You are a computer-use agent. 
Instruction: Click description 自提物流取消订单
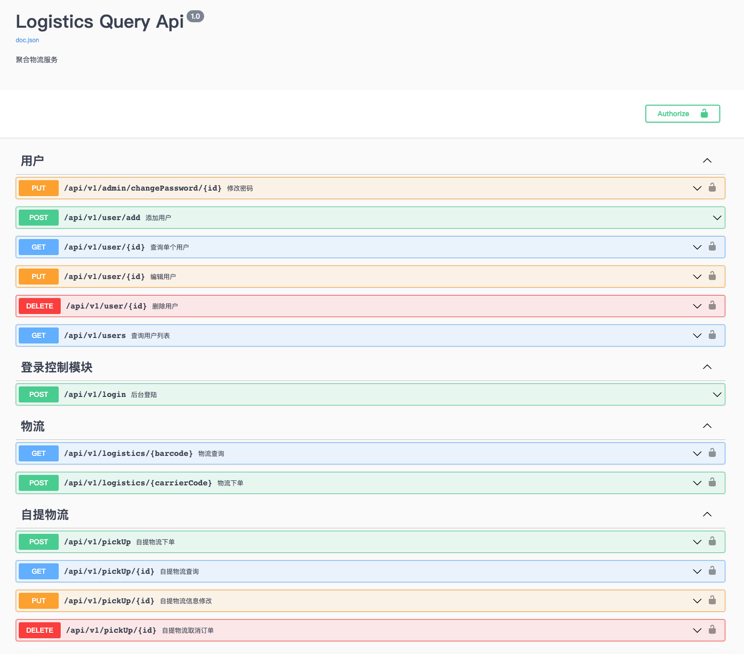[x=188, y=630]
